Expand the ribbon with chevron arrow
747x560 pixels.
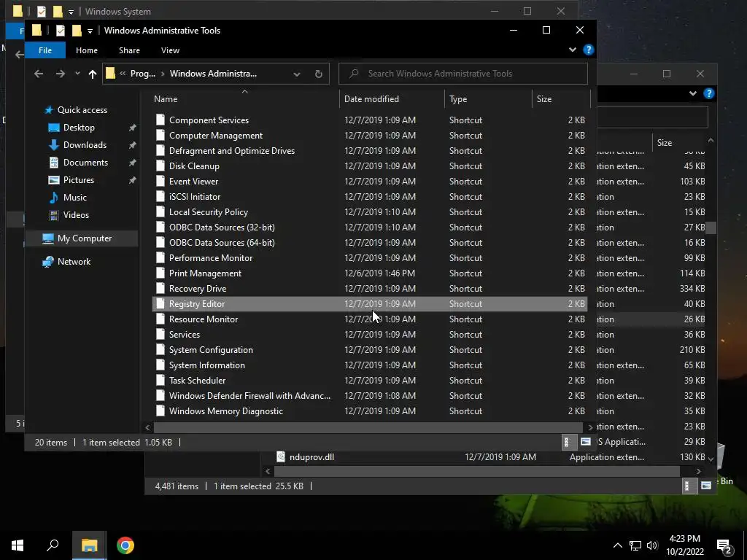pos(572,50)
